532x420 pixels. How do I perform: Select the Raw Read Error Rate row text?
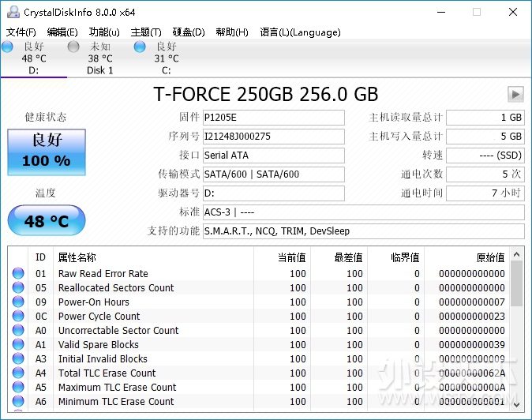tap(103, 273)
